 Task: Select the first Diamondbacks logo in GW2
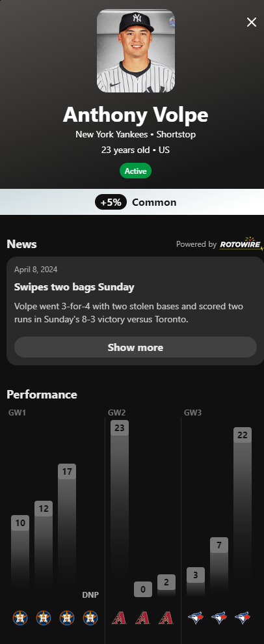tap(119, 617)
